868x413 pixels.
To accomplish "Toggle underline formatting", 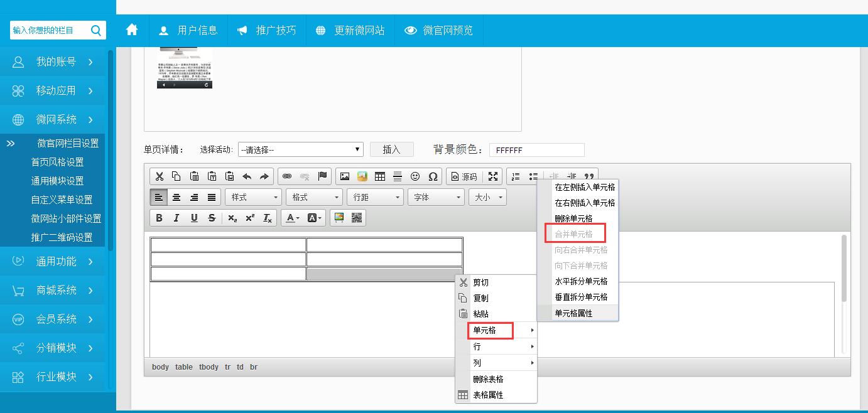I will pyautogui.click(x=194, y=218).
